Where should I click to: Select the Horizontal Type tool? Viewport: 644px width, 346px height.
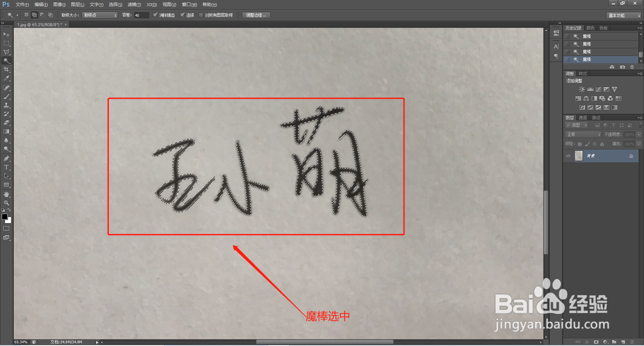[x=6, y=167]
